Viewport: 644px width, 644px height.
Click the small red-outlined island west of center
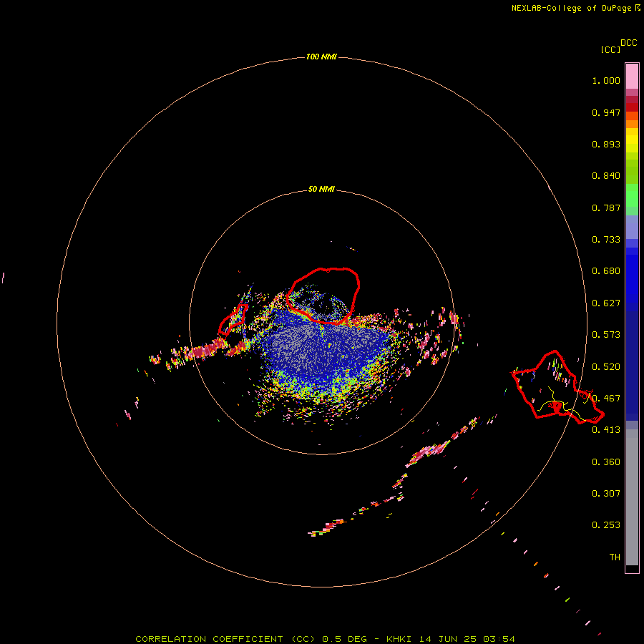233,319
